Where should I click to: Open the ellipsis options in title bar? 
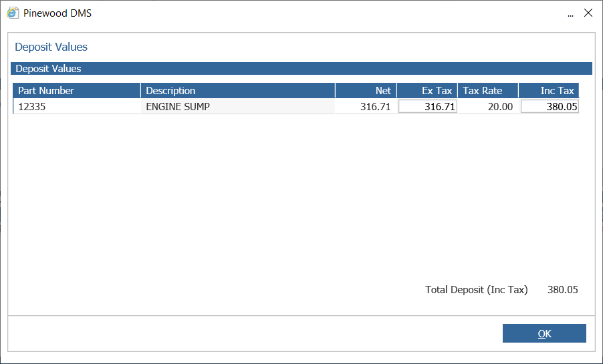[570, 14]
